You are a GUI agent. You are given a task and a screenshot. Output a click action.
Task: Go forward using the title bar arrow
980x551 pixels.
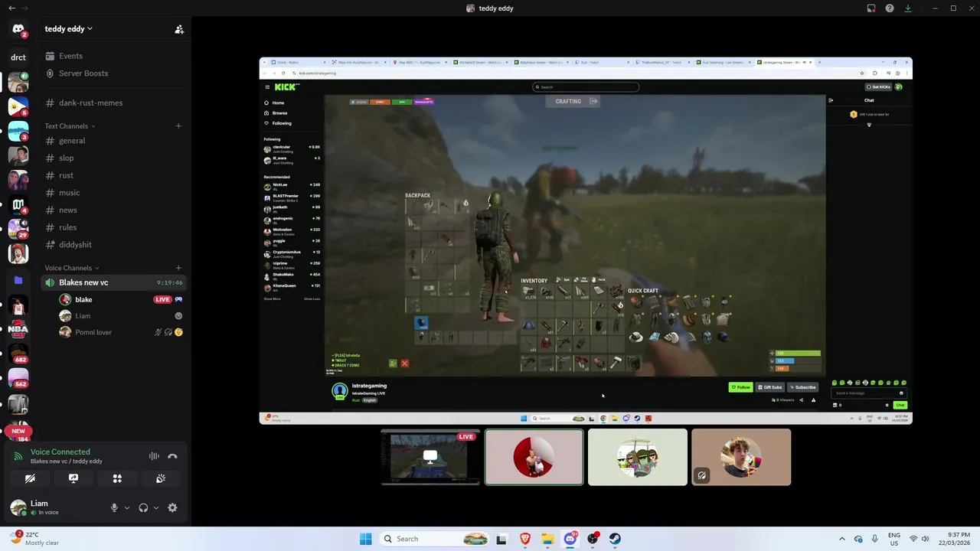point(24,8)
